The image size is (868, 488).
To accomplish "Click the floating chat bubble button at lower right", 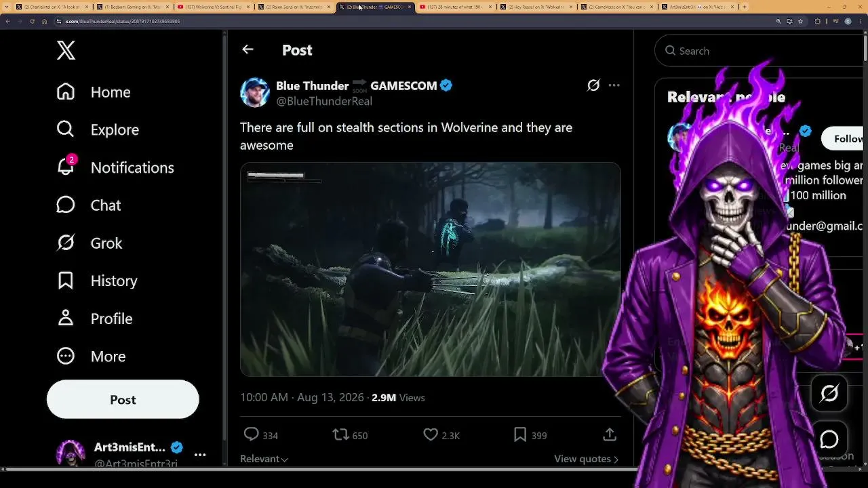I will click(829, 439).
